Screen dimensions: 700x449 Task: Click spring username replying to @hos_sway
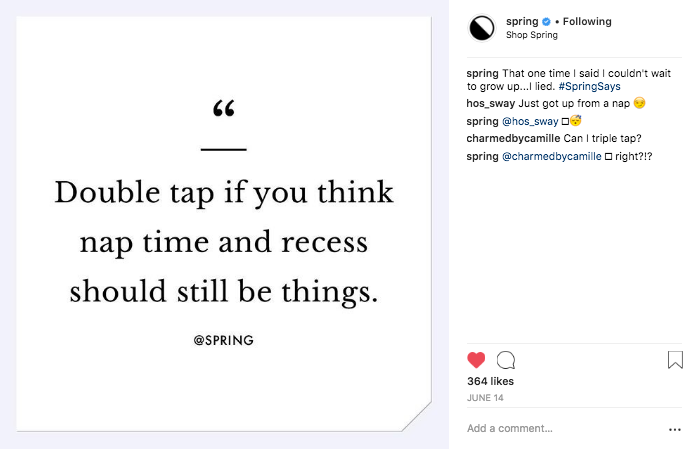[482, 121]
